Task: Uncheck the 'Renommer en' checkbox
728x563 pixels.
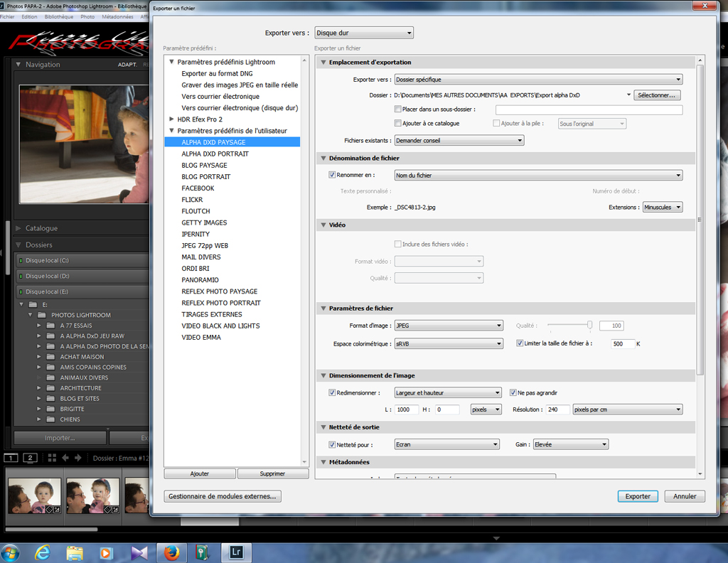Action: (x=332, y=175)
